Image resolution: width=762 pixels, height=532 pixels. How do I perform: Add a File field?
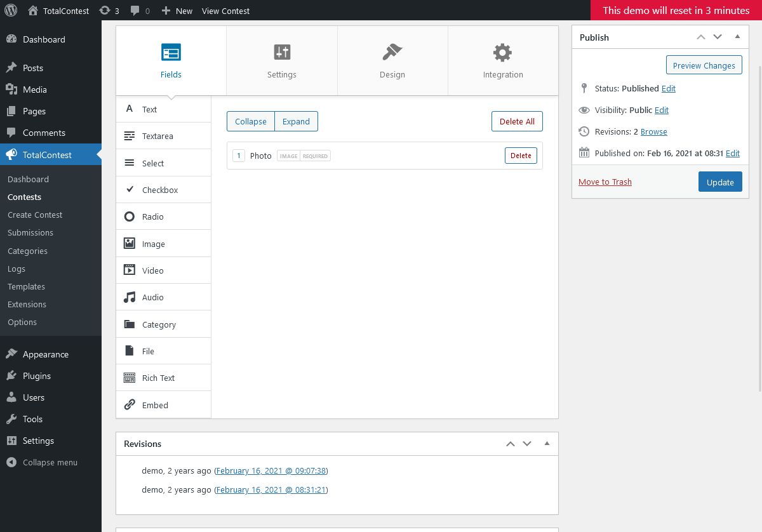[163, 351]
